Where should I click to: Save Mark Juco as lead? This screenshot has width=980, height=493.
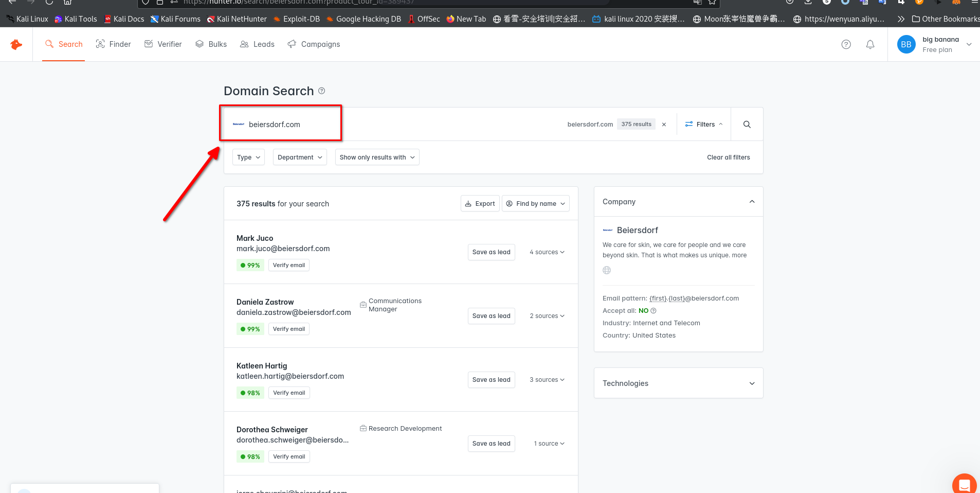point(491,252)
